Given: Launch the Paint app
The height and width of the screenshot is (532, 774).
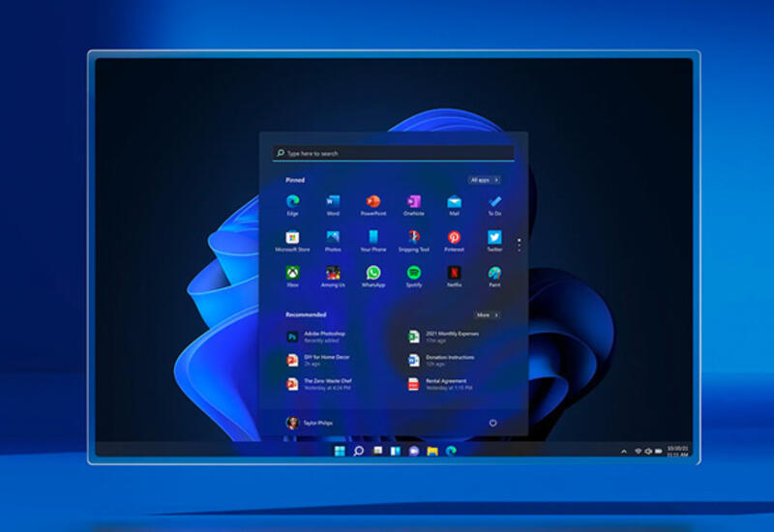Looking at the screenshot, I should [494, 277].
